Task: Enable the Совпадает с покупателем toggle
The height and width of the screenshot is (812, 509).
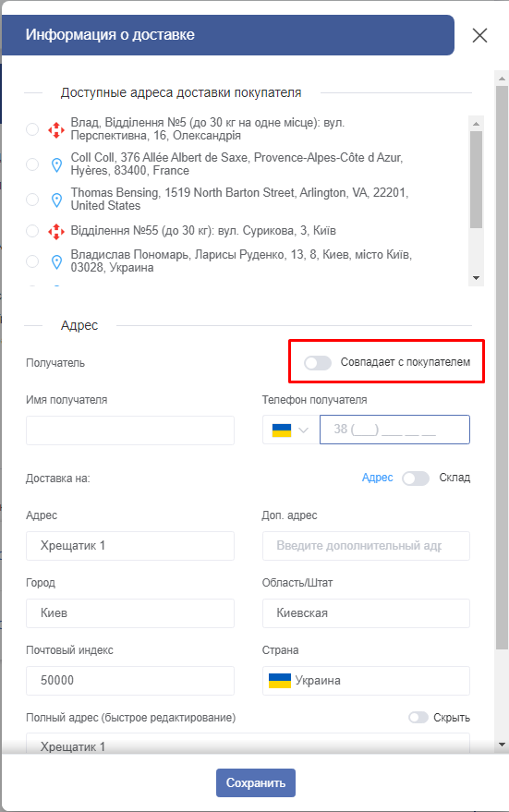Action: point(318,362)
